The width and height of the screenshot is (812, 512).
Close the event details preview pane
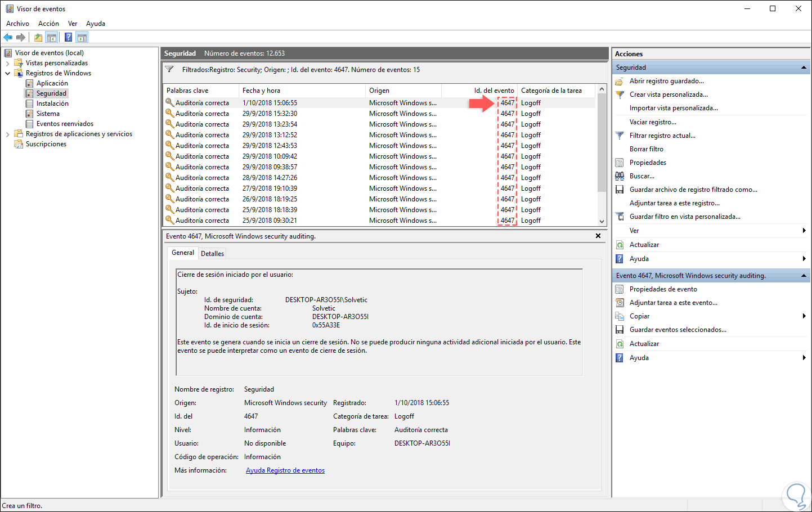[x=598, y=236]
